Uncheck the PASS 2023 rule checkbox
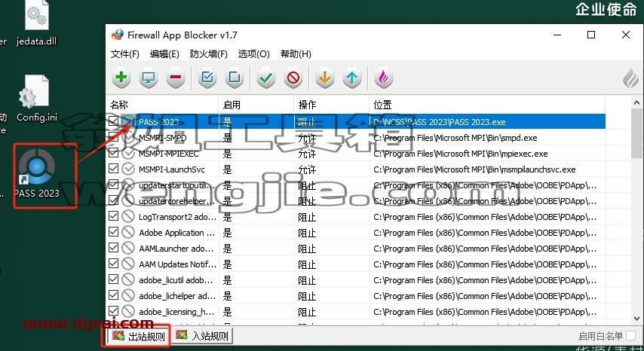Viewport: 644px width, 351px height. tap(114, 121)
